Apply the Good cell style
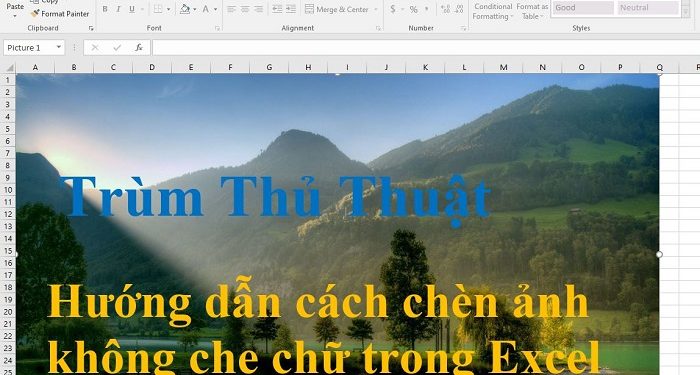This screenshot has width=700, height=375. click(583, 8)
